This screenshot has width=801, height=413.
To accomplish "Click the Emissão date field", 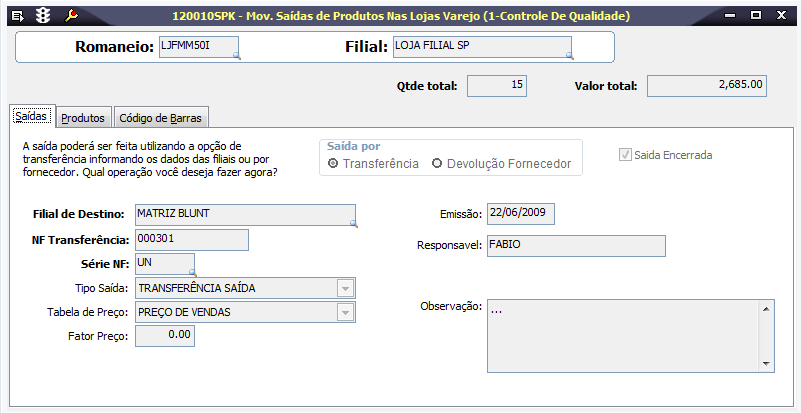I will point(520,214).
